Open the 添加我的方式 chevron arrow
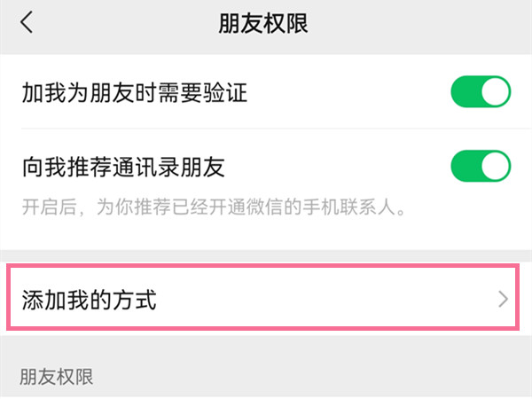 point(503,300)
